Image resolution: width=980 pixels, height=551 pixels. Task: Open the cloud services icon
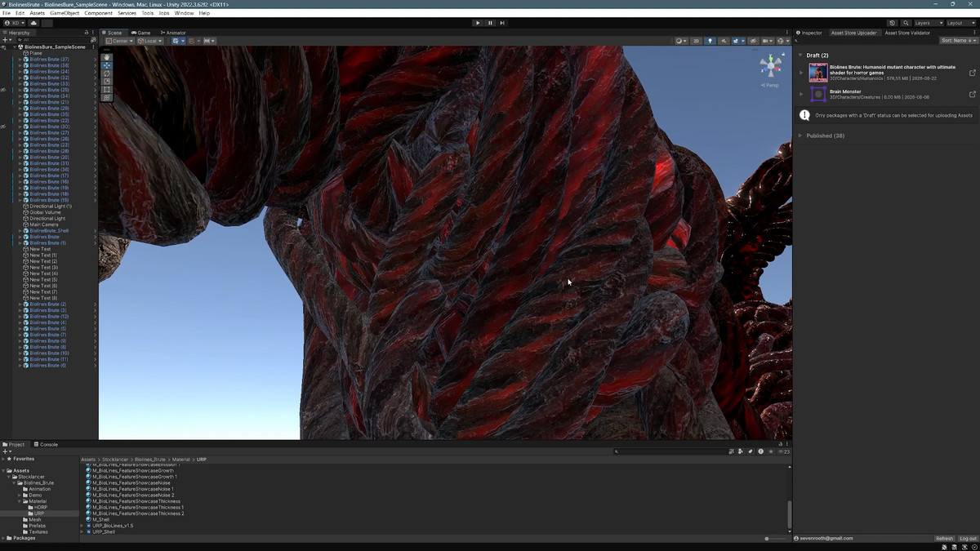(x=33, y=23)
